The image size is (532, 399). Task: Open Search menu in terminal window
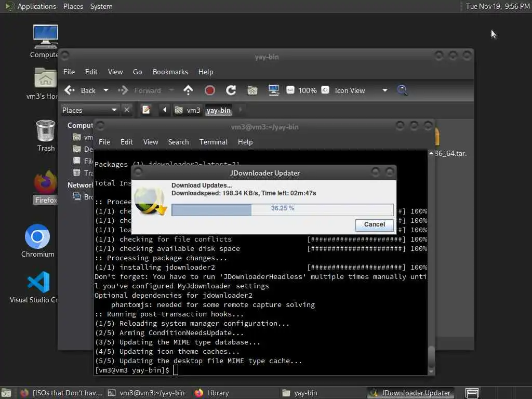179,142
